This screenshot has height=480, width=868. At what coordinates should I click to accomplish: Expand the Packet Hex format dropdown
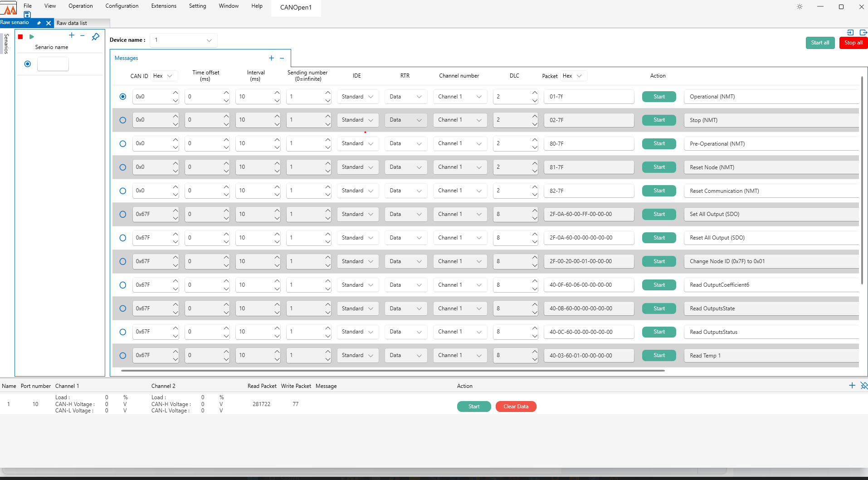pos(573,76)
